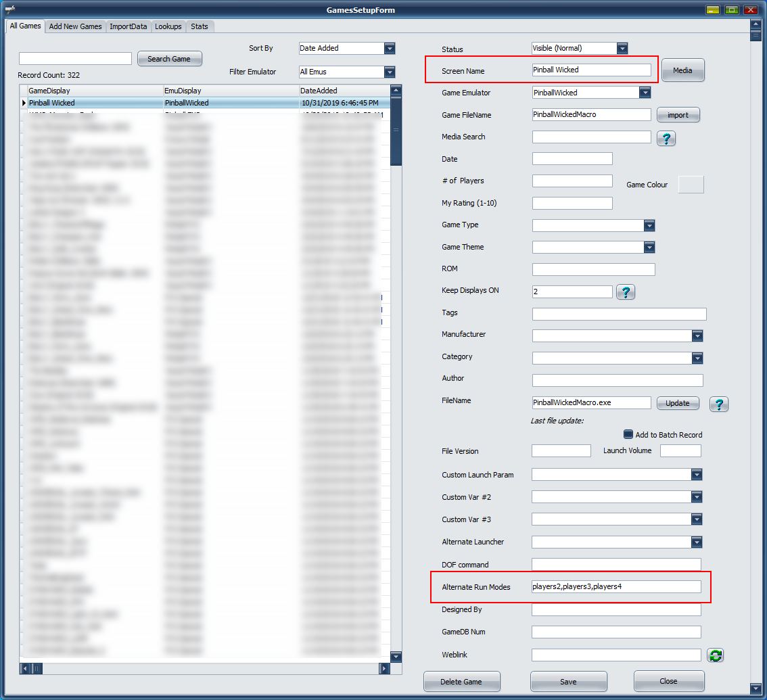767x700 pixels.
Task: Go to the Stats tab
Action: click(200, 26)
